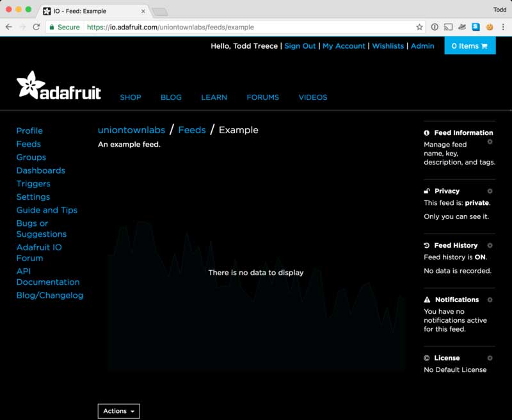Toggle the bookmark star for this page
This screenshot has width=512, height=420.
(419, 28)
